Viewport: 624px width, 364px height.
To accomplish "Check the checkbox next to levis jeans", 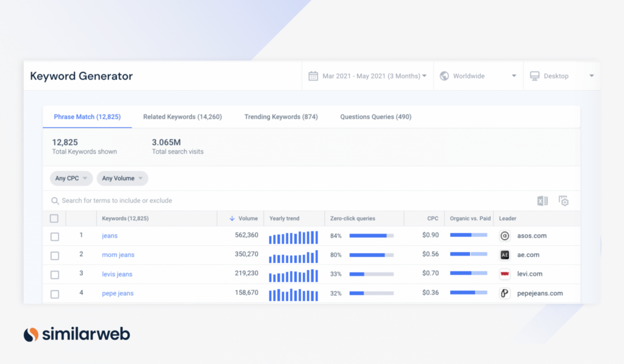I will point(54,274).
